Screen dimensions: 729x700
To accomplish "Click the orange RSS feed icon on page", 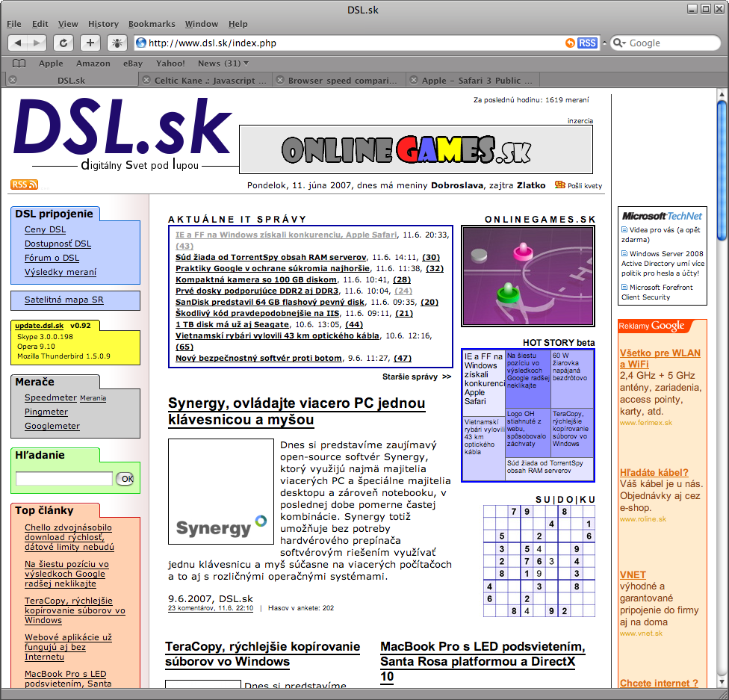I will pyautogui.click(x=24, y=185).
